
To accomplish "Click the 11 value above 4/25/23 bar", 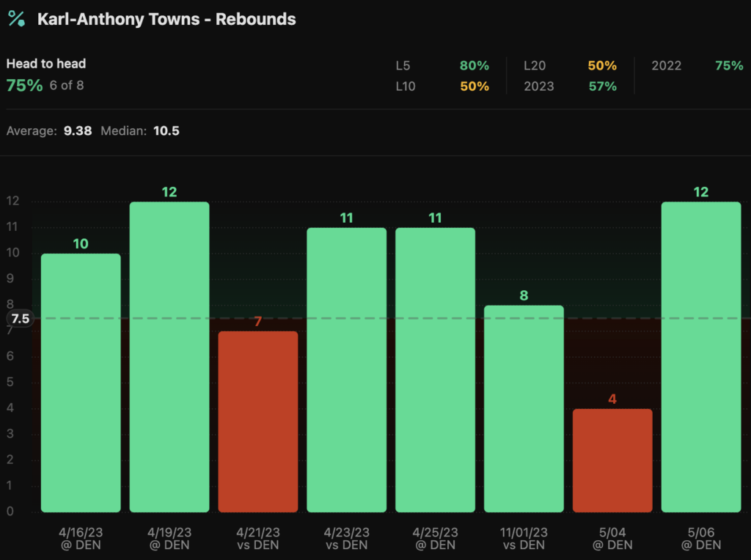I will [435, 218].
